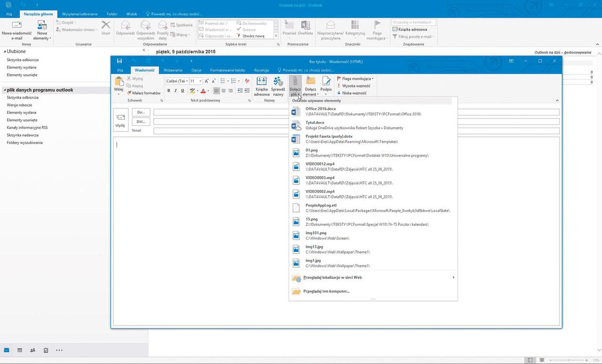Attach recent file Tytuł.docx
This screenshot has width=602, height=364.
372,125
